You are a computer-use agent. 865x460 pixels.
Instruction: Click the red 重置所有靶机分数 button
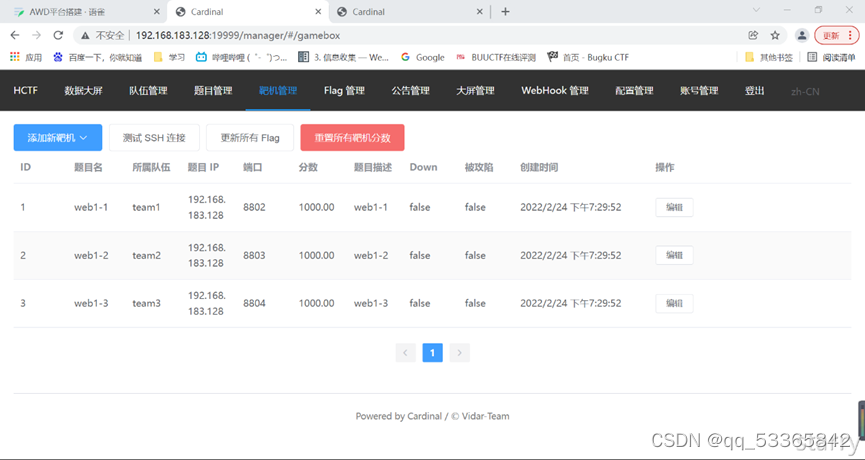(353, 137)
